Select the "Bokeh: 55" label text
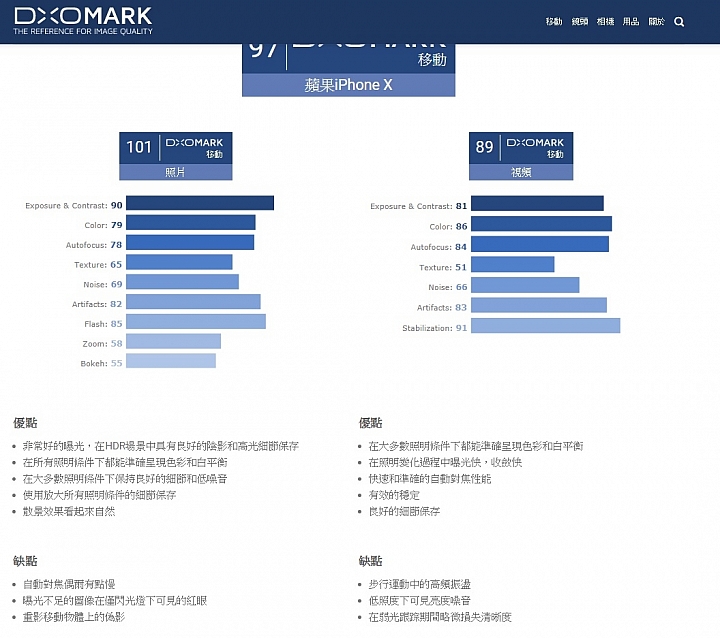 coord(101,363)
